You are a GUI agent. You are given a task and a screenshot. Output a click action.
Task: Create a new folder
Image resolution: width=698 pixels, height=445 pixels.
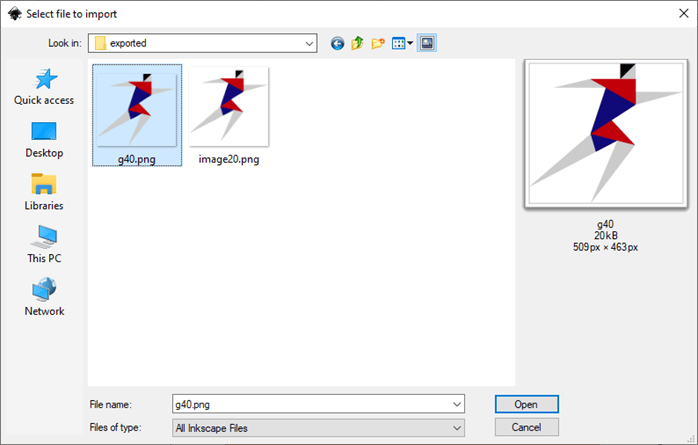[378, 43]
